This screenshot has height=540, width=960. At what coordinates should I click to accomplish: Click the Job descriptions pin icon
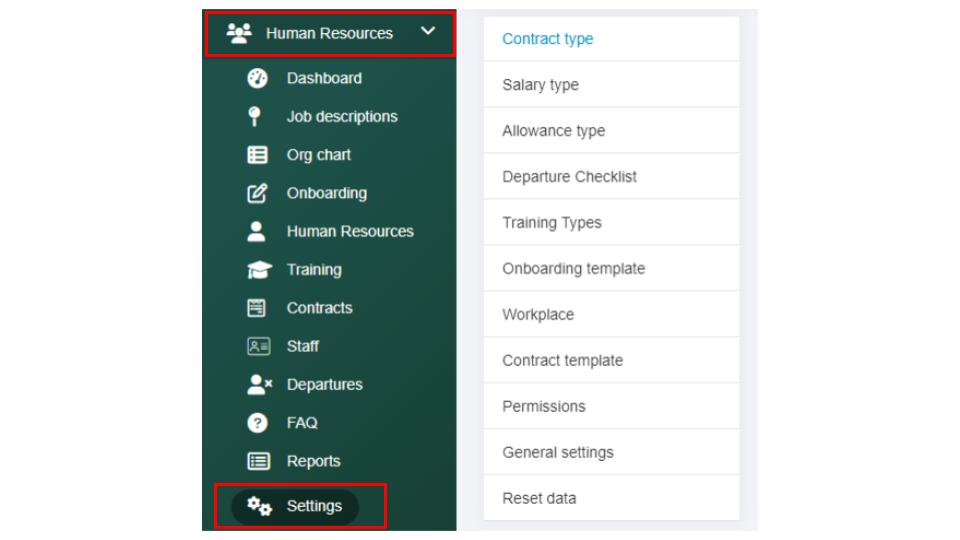click(x=257, y=116)
